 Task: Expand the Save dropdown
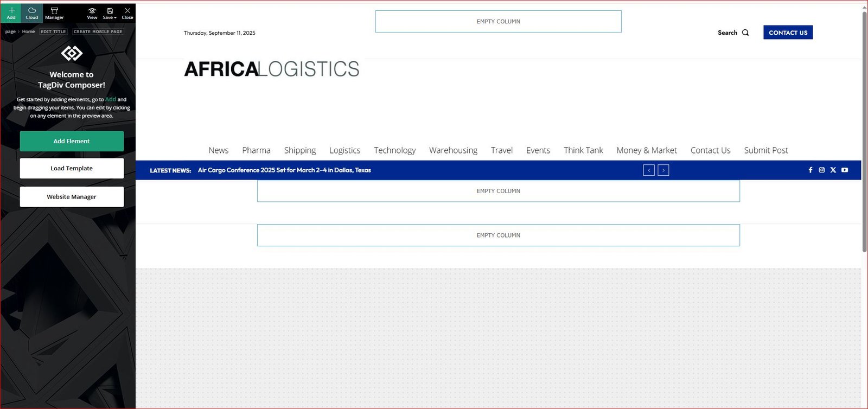coord(110,13)
